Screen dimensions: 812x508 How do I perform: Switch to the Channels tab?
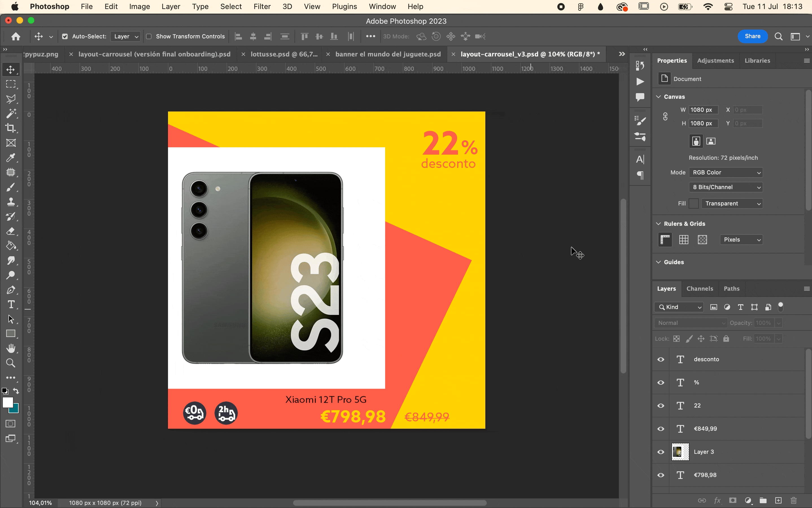click(699, 289)
